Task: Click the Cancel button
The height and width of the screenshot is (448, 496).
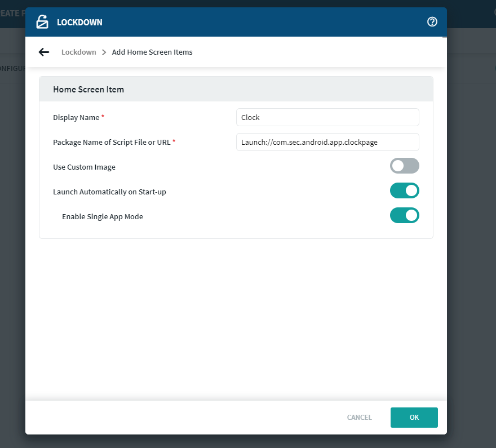Action: pyautogui.click(x=359, y=418)
